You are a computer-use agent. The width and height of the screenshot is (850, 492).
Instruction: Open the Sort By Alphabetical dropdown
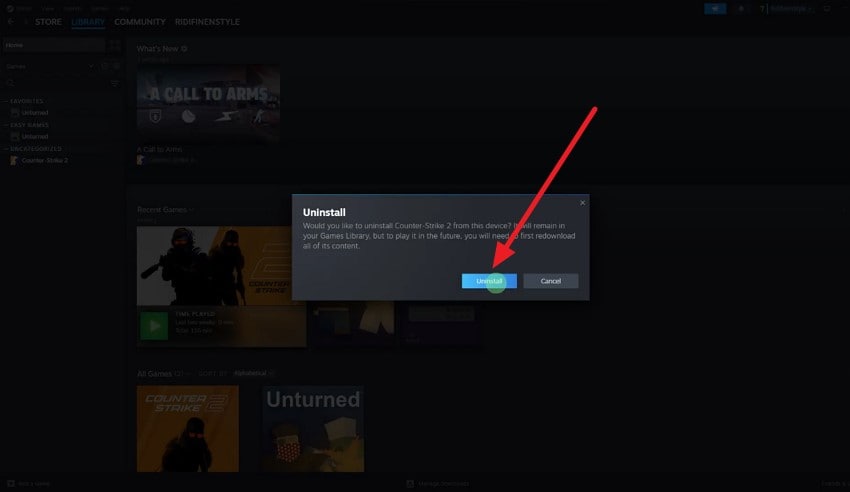tap(254, 373)
